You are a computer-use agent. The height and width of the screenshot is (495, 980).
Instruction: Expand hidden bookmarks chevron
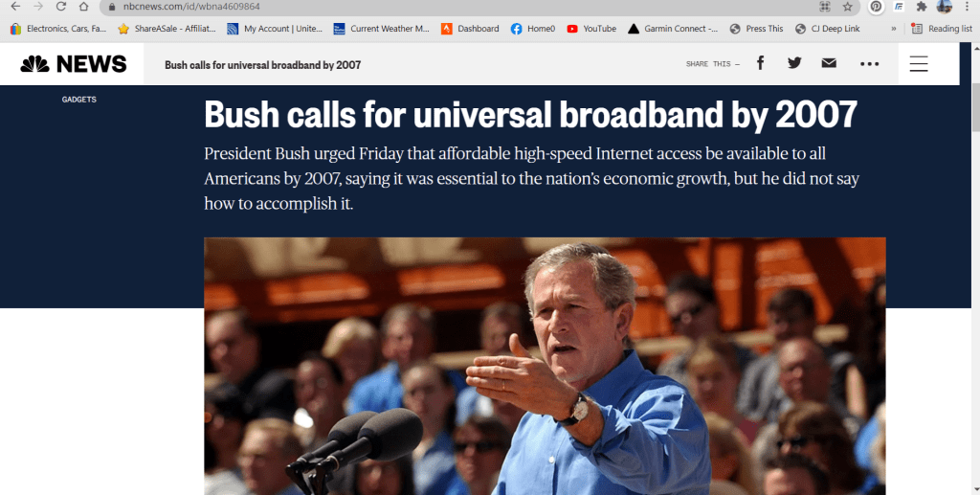(x=894, y=29)
